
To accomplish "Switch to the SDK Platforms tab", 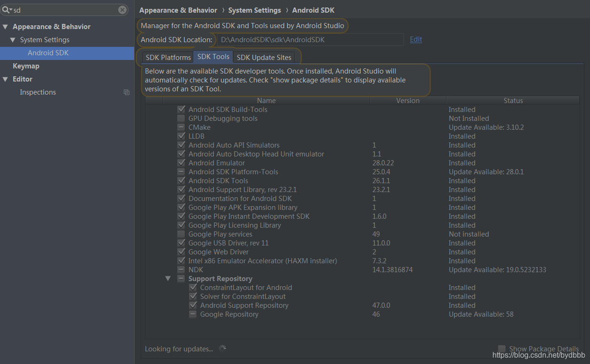I will [x=168, y=57].
